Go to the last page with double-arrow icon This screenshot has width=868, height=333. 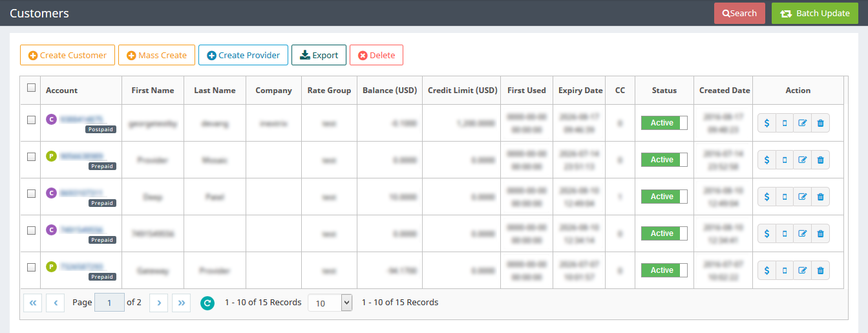coord(182,303)
